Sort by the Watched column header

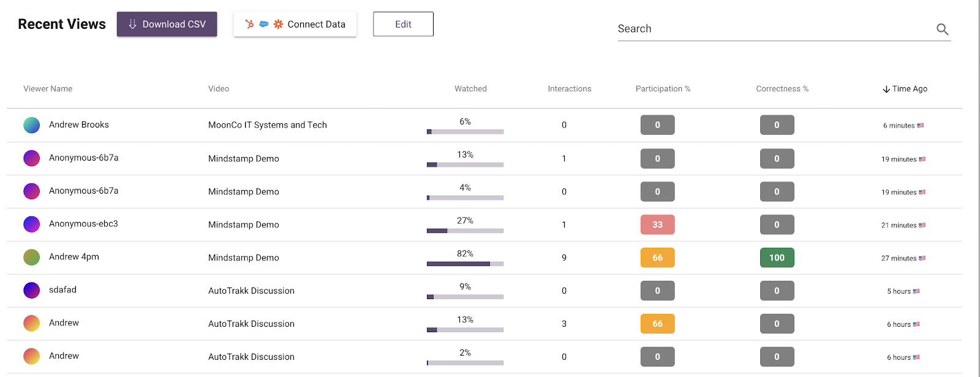(x=470, y=89)
